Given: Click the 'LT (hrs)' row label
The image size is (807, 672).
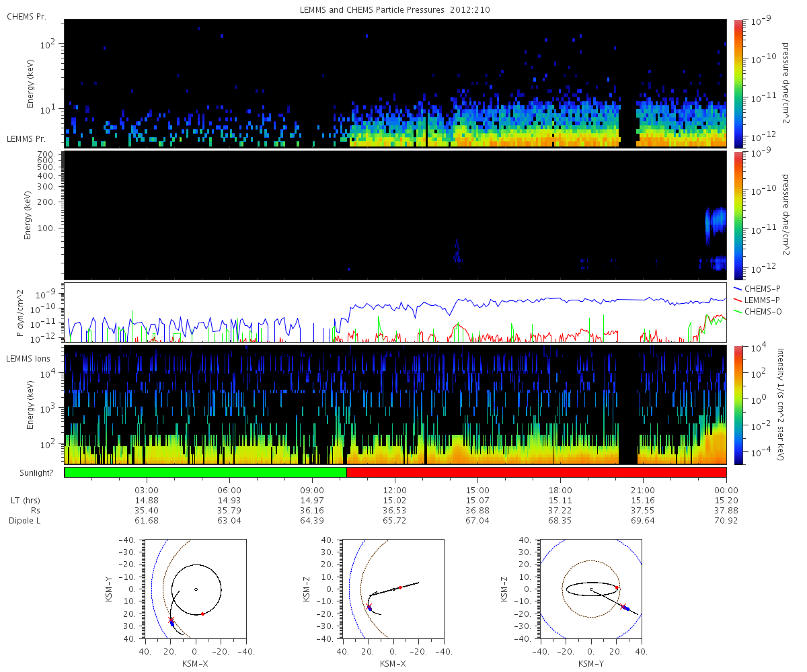Looking at the screenshot, I should [24, 500].
